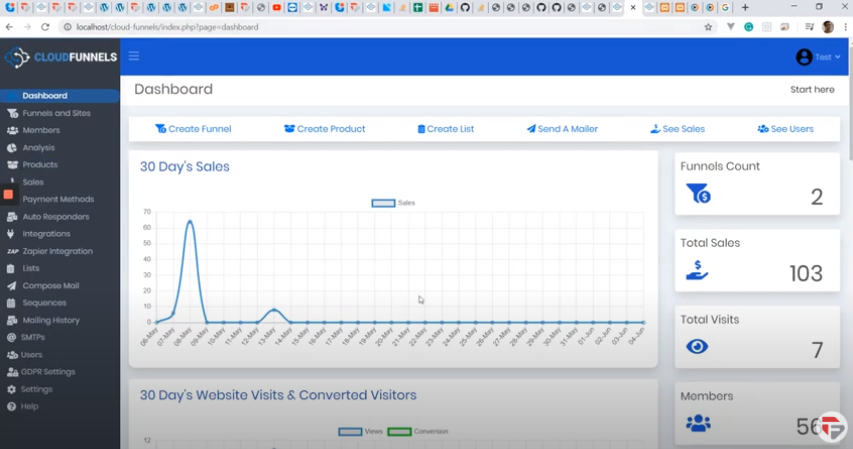Click the Send A Mailer link
This screenshot has height=449, width=853.
(562, 129)
